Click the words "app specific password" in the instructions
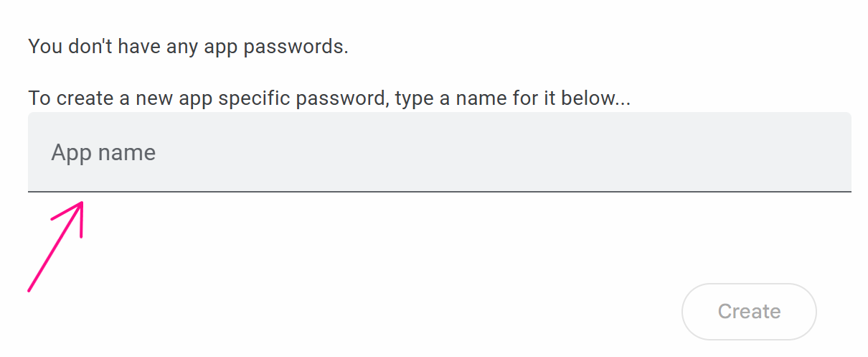Image resolution: width=868 pixels, height=357 pixels. pos(291,98)
